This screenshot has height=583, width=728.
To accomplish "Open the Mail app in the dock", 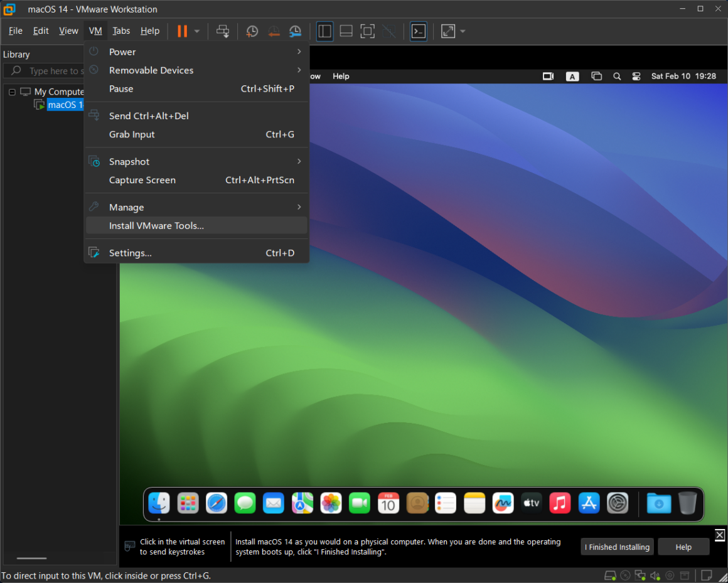I will click(x=274, y=503).
